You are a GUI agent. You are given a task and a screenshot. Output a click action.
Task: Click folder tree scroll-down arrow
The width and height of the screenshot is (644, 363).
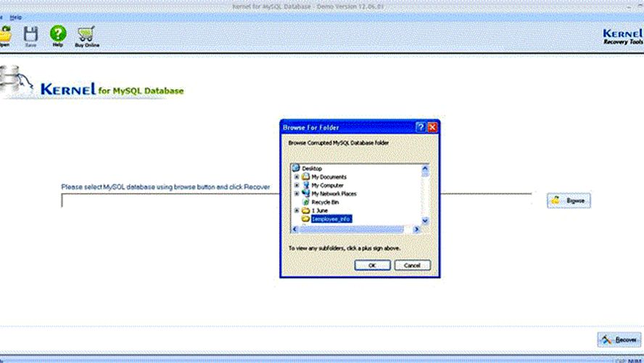[x=425, y=221]
